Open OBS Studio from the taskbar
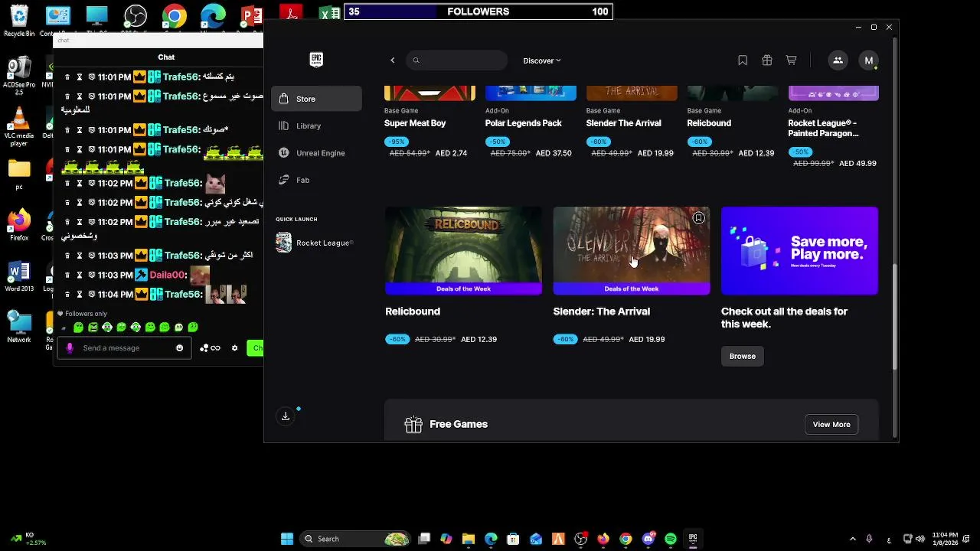The image size is (980, 551). point(581,539)
